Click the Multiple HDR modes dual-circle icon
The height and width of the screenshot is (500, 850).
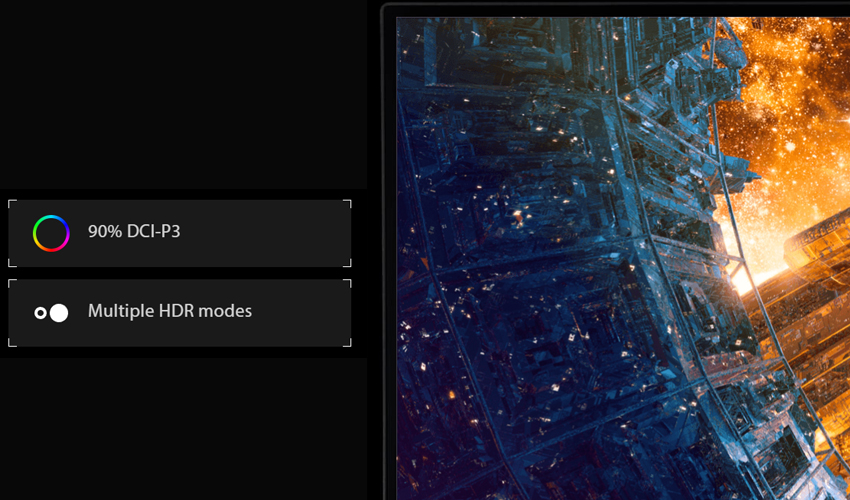(51, 313)
